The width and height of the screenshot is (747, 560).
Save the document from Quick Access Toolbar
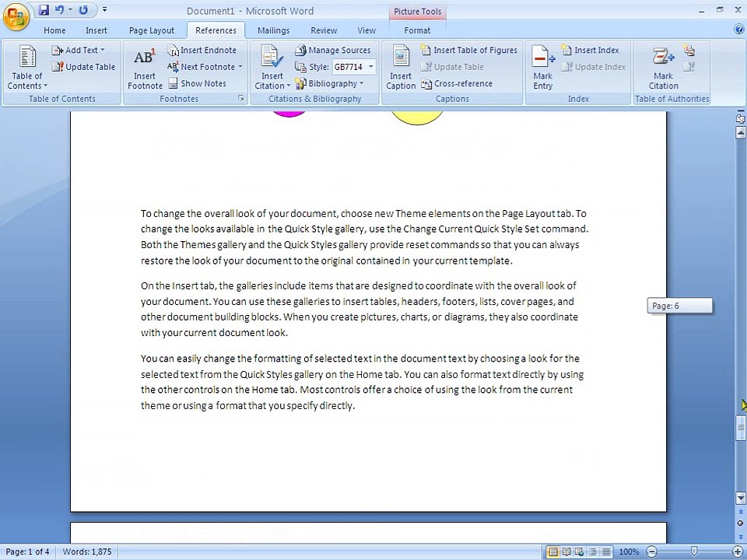coord(44,10)
